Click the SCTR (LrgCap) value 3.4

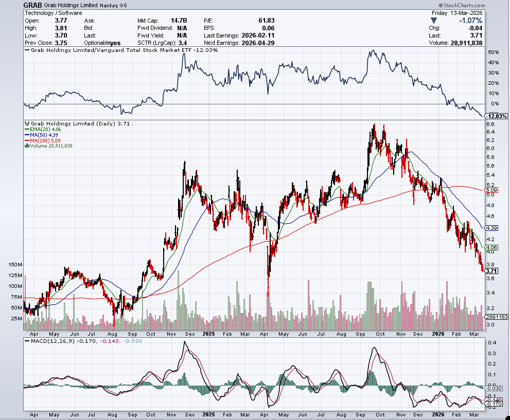183,43
